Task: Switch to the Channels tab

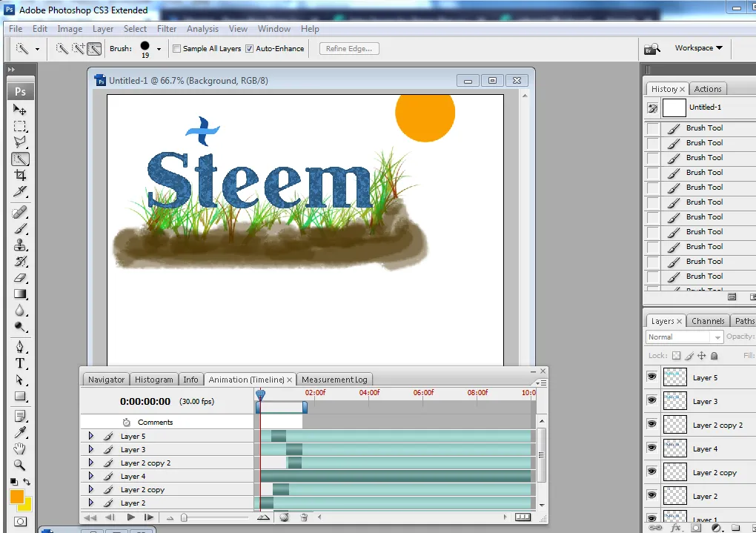Action: coord(708,321)
